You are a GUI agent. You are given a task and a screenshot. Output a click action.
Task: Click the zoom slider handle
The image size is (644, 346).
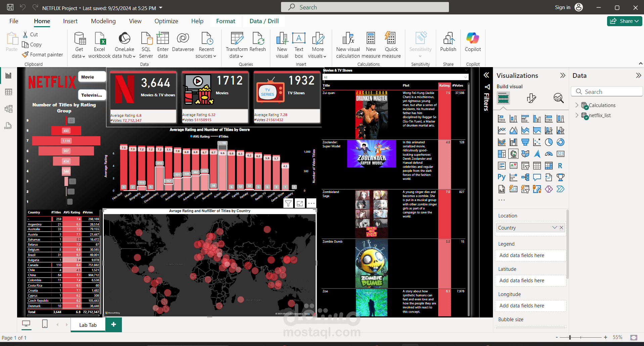pos(570,337)
